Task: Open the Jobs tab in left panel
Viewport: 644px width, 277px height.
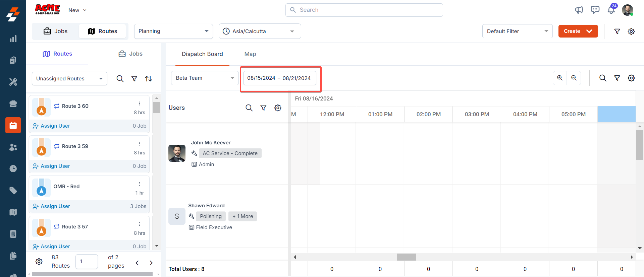Action: 130,54
